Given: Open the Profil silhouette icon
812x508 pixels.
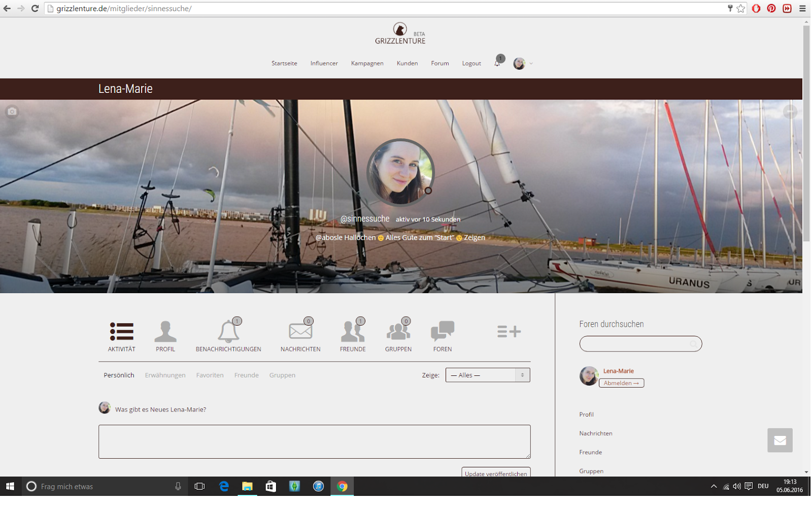Looking at the screenshot, I should coord(165,331).
